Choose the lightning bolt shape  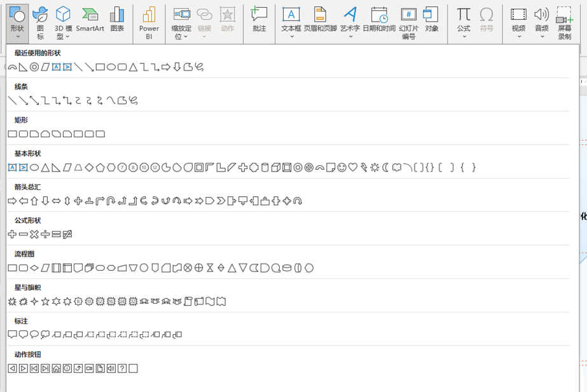pos(364,168)
